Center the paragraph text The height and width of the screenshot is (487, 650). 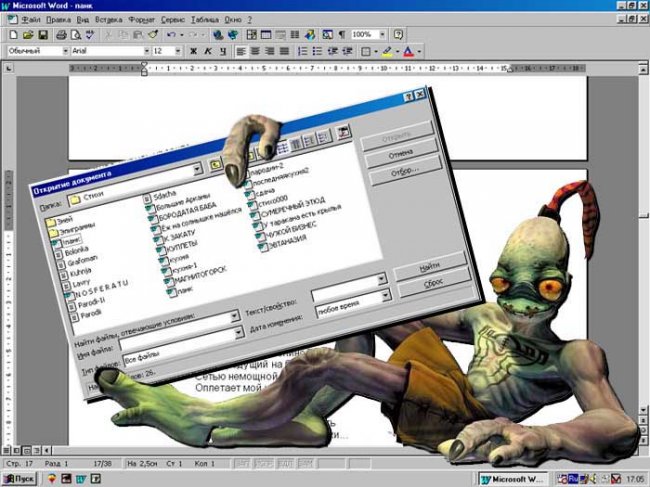pos(255,51)
